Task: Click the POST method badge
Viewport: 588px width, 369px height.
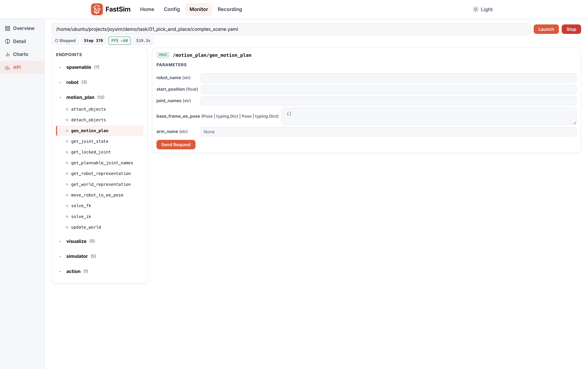Action: point(163,55)
